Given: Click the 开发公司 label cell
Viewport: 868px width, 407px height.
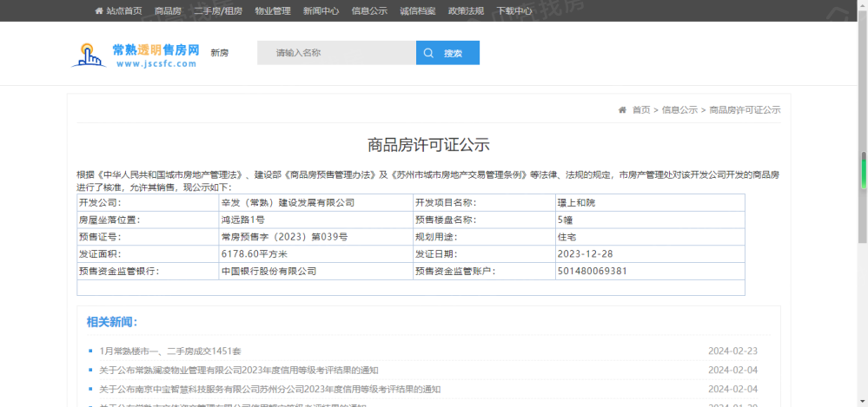Looking at the screenshot, I should pos(148,202).
